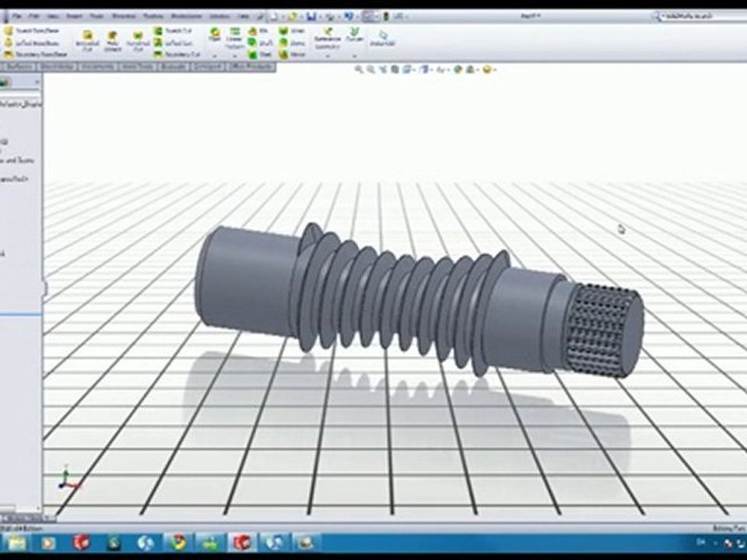
Task: Switch to the Office Products tab
Action: [x=251, y=67]
